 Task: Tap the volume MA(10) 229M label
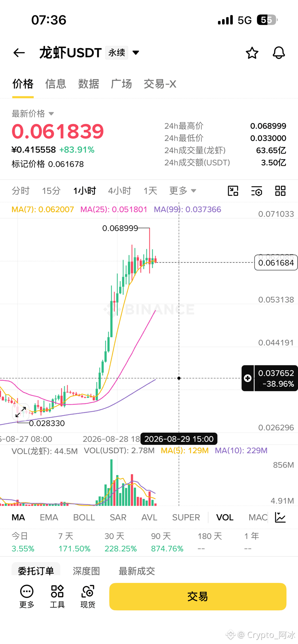[x=241, y=451]
